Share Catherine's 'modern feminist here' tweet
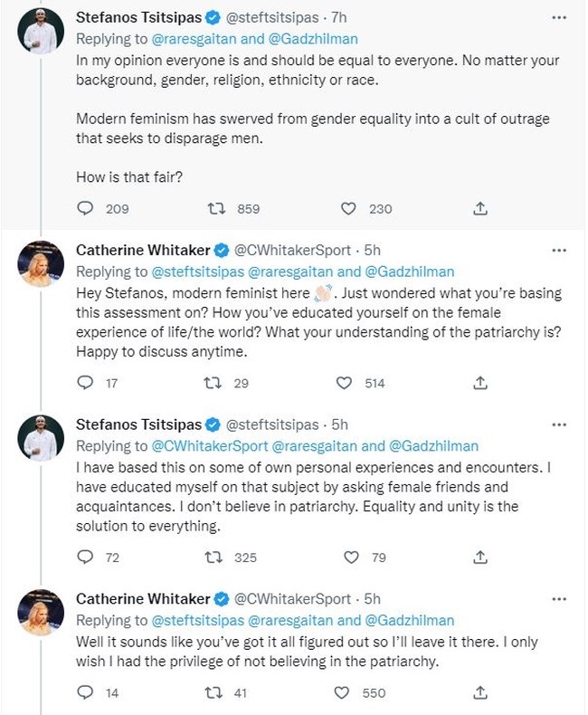 [x=480, y=383]
